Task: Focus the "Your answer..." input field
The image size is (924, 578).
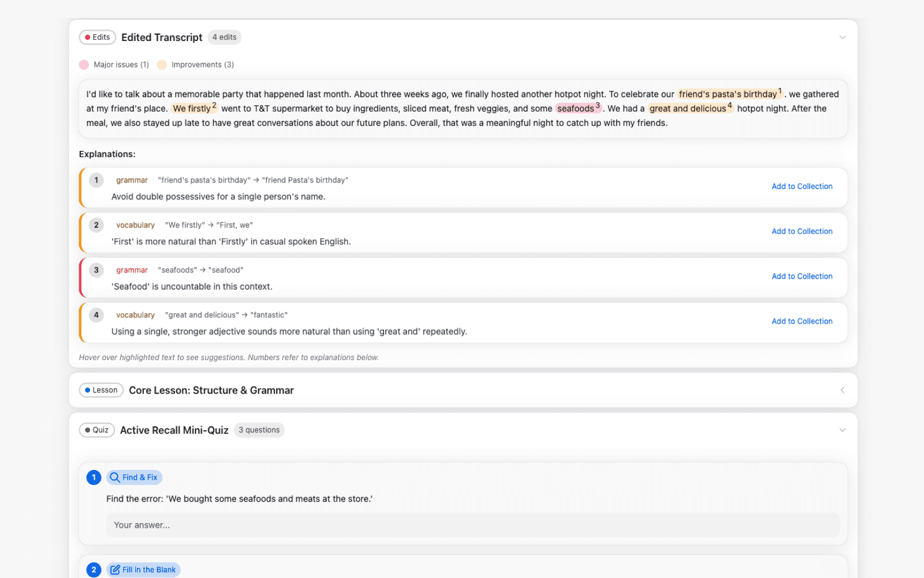Action: 473,525
